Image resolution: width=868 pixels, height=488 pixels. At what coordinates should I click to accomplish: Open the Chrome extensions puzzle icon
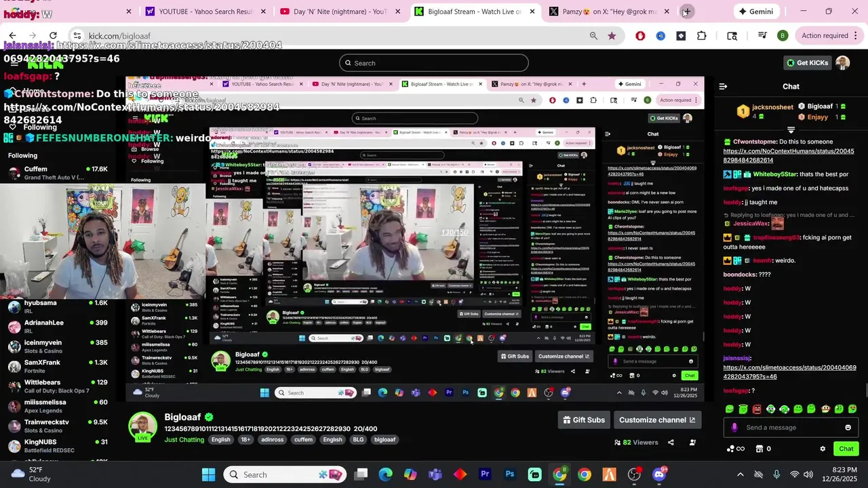click(x=702, y=36)
